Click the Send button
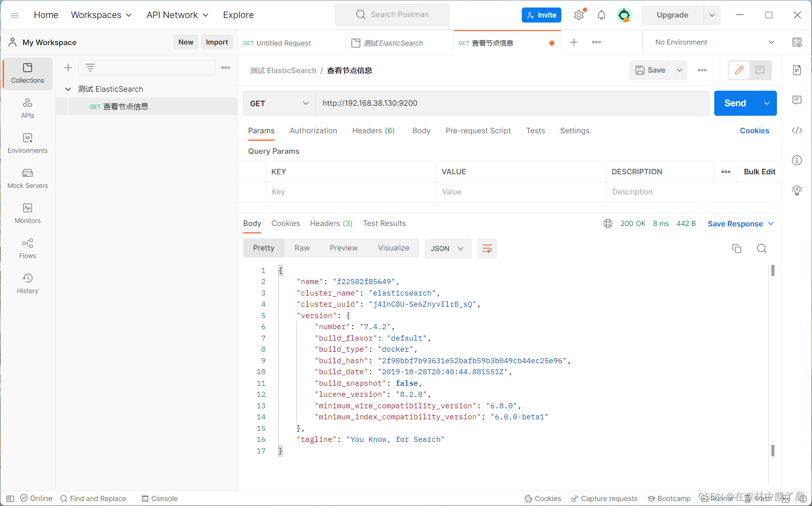The image size is (812, 506). click(x=735, y=103)
